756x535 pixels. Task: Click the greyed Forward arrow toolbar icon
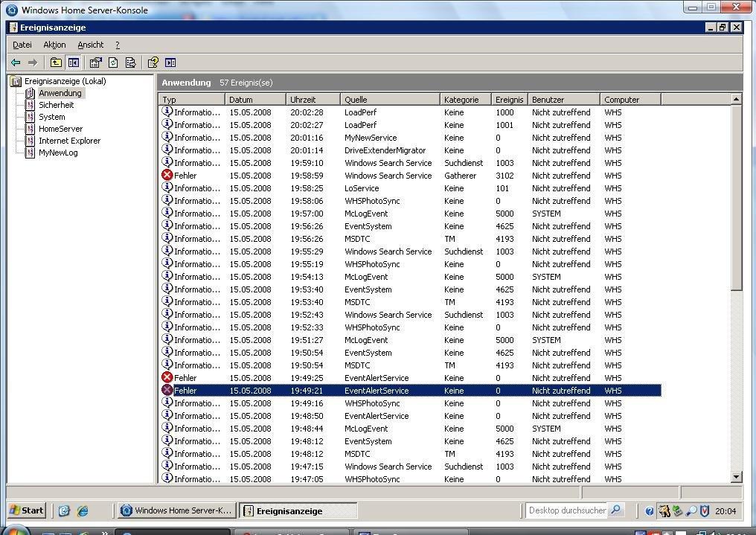click(33, 63)
